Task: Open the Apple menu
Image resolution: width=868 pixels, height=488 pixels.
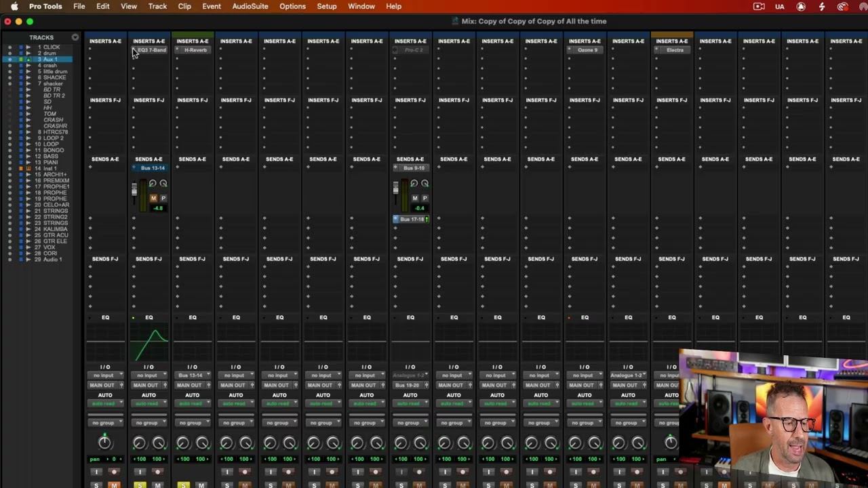Action: tap(14, 6)
